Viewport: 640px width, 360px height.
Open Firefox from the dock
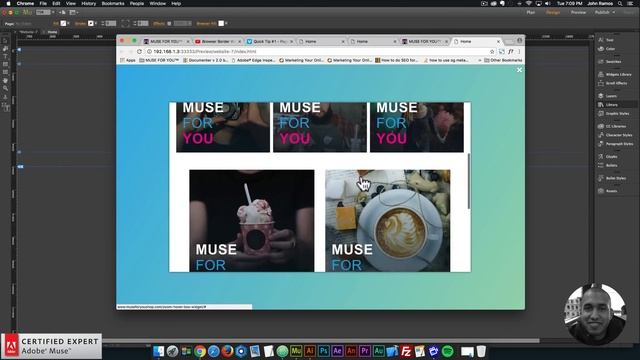(x=227, y=351)
